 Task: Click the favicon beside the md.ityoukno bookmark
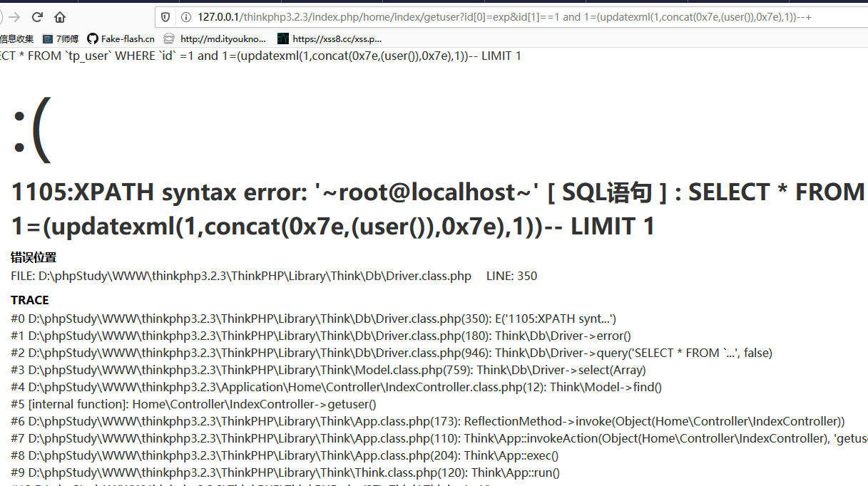pyautogui.click(x=169, y=38)
